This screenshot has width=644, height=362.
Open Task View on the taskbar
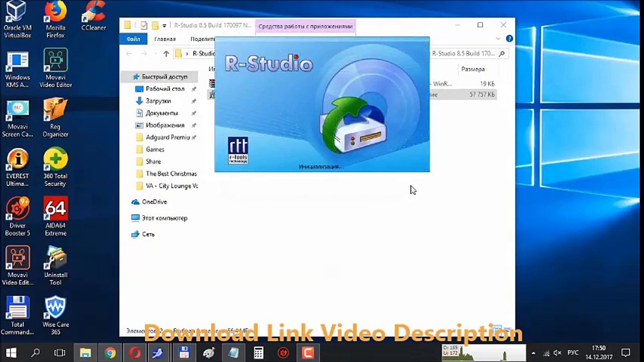60,353
